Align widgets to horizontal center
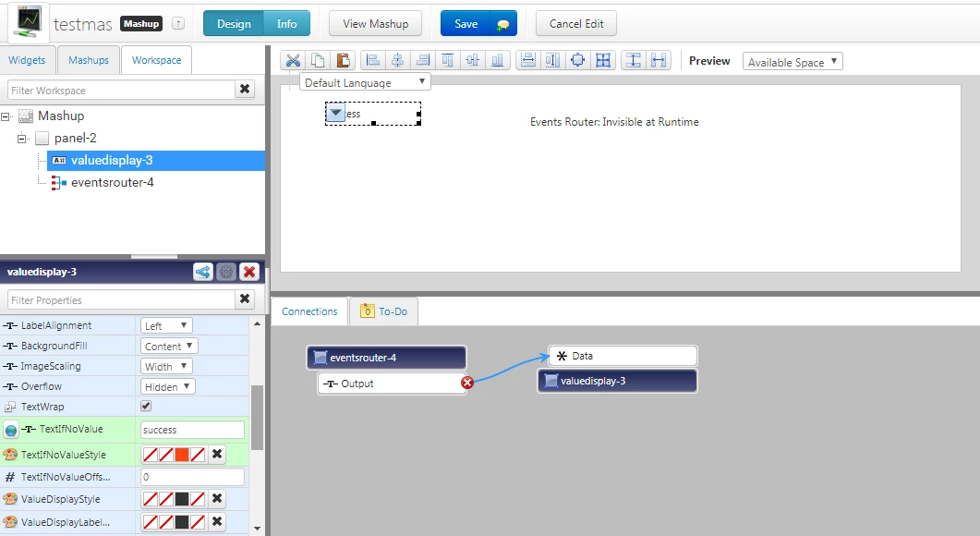 coord(397,61)
